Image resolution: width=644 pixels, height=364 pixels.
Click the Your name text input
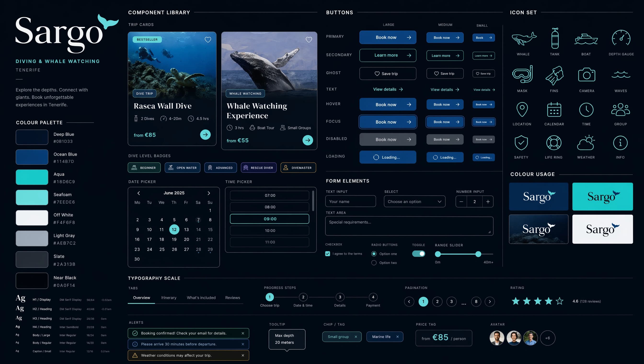click(350, 201)
